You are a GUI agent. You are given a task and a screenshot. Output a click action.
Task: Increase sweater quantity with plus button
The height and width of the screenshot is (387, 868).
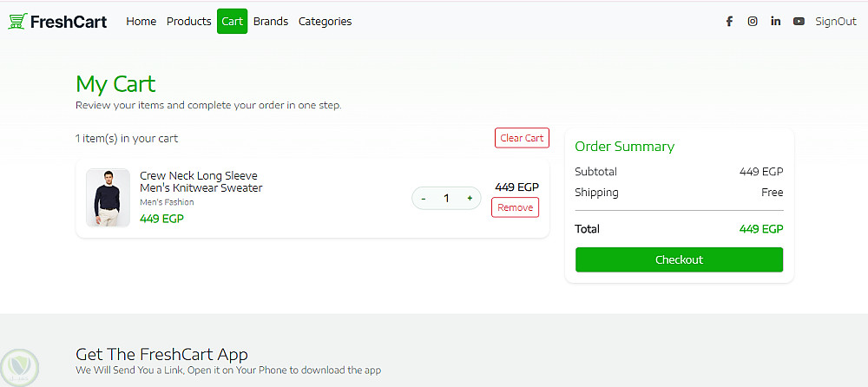[470, 199]
